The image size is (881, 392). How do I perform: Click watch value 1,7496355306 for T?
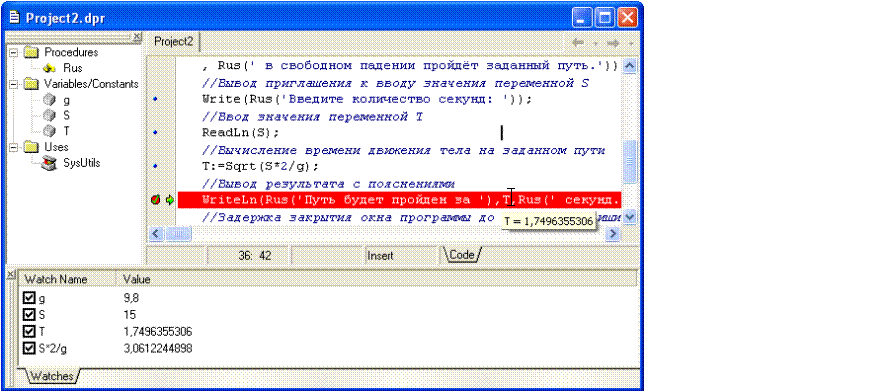click(158, 331)
